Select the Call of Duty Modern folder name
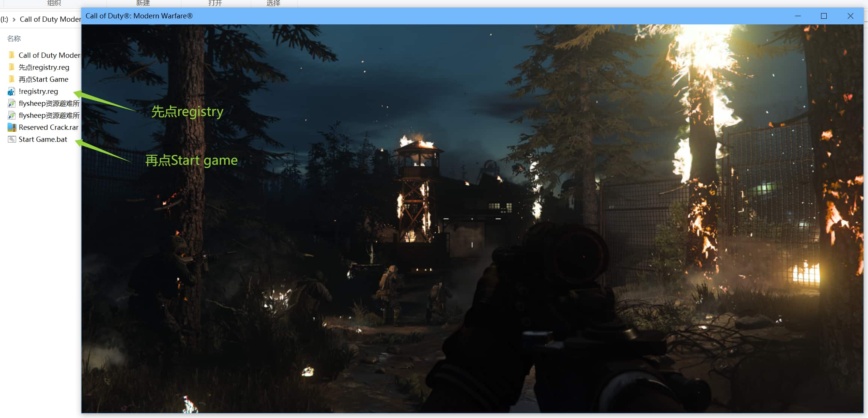Image resolution: width=868 pixels, height=418 pixels. [x=50, y=55]
